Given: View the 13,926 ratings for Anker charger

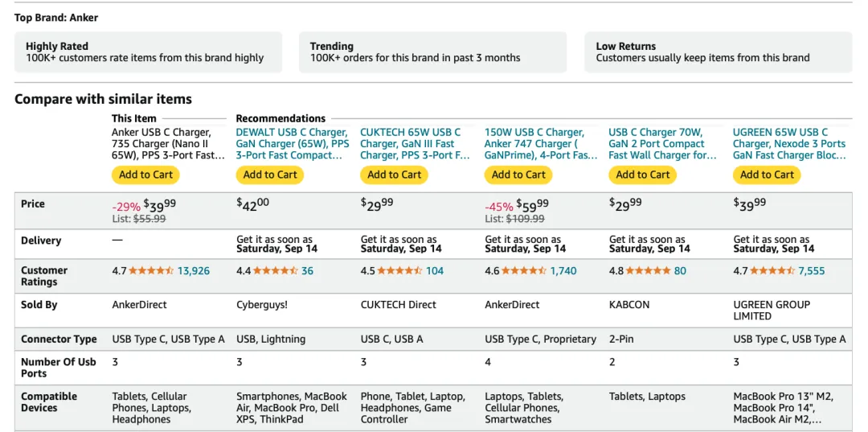Looking at the screenshot, I should pyautogui.click(x=194, y=271).
